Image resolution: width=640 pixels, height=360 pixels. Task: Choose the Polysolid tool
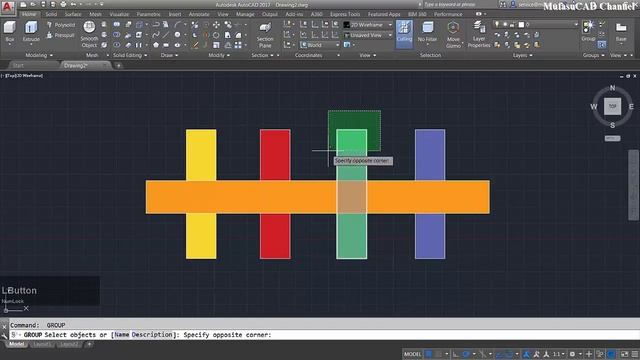pyautogui.click(x=60, y=25)
